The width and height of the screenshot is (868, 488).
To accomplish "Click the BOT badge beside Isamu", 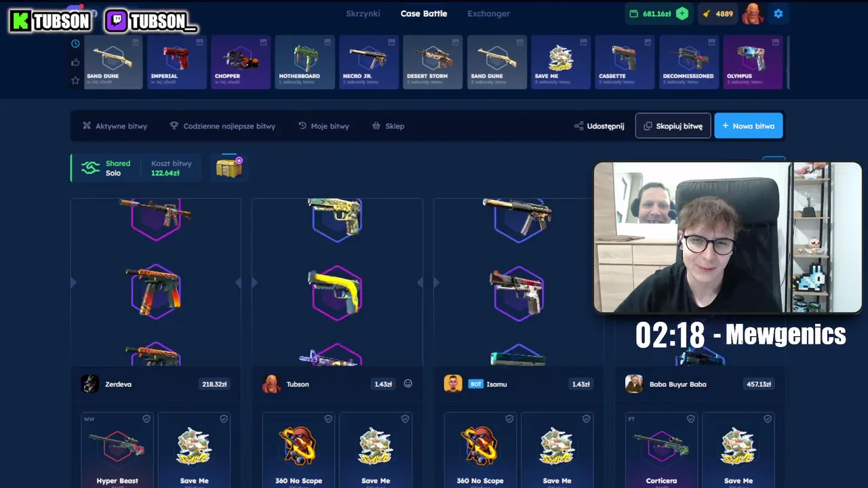I will (476, 384).
